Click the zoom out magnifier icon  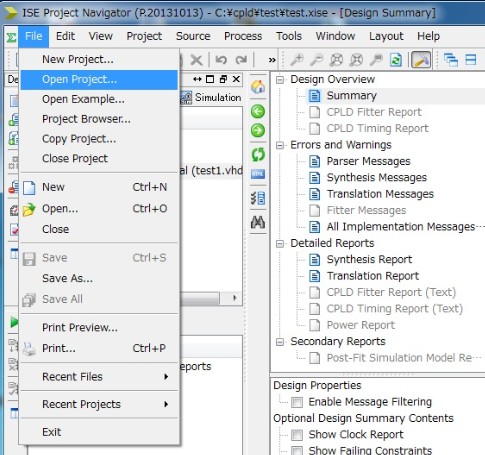point(316,60)
